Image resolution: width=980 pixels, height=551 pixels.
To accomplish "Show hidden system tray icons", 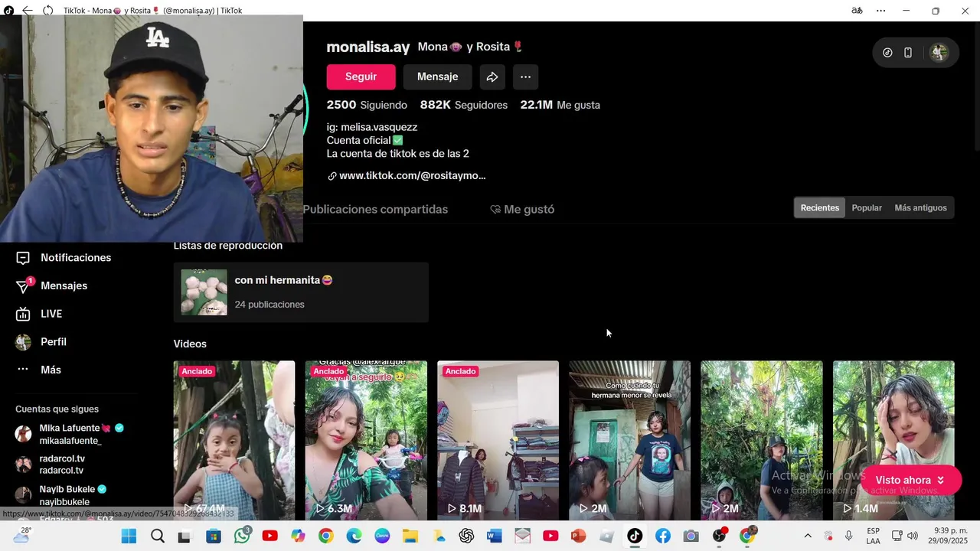I will 807,536.
